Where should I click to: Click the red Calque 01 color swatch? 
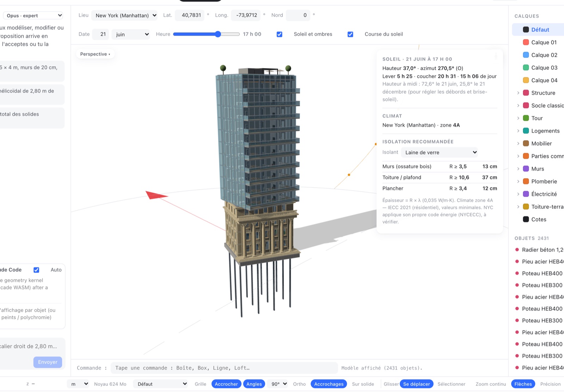[x=526, y=42]
